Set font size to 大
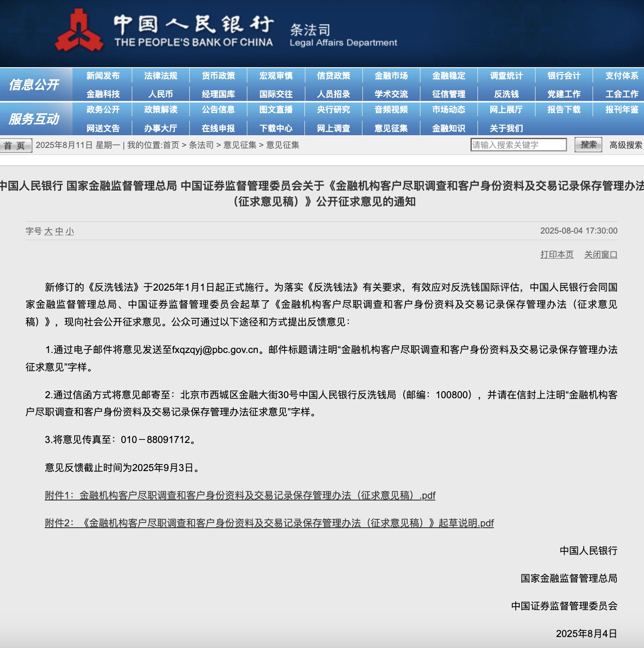The image size is (644, 648). coord(48,231)
